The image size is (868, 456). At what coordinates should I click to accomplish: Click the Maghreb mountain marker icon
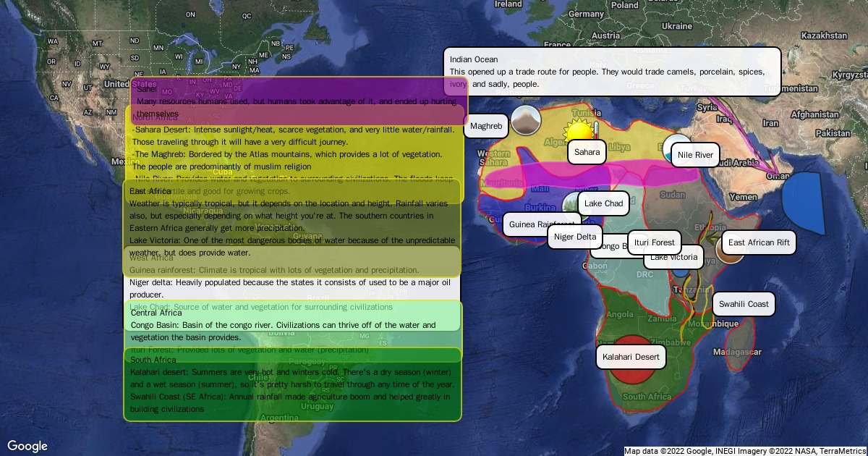tap(526, 120)
